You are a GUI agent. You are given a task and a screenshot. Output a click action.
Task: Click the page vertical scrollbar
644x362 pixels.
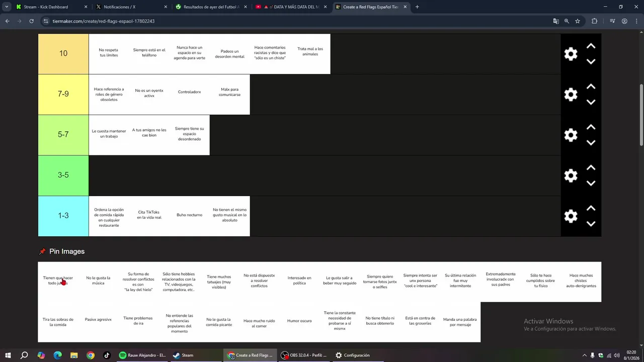click(x=641, y=116)
